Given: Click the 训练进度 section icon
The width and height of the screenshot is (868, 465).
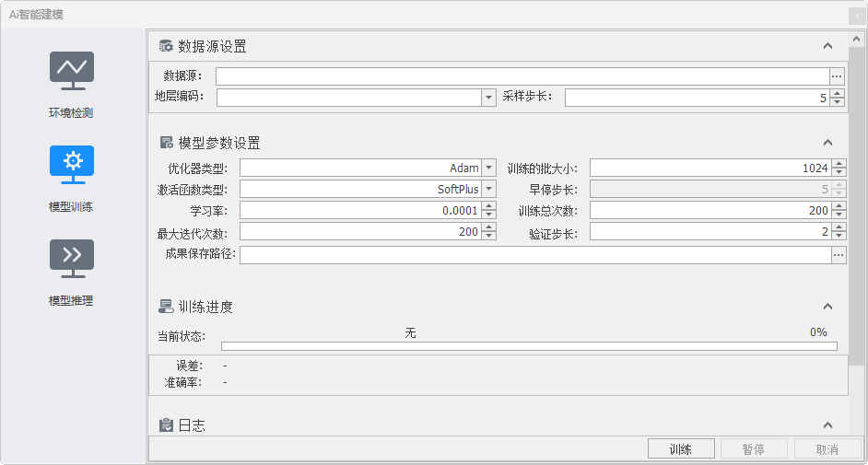Looking at the screenshot, I should pos(166,307).
